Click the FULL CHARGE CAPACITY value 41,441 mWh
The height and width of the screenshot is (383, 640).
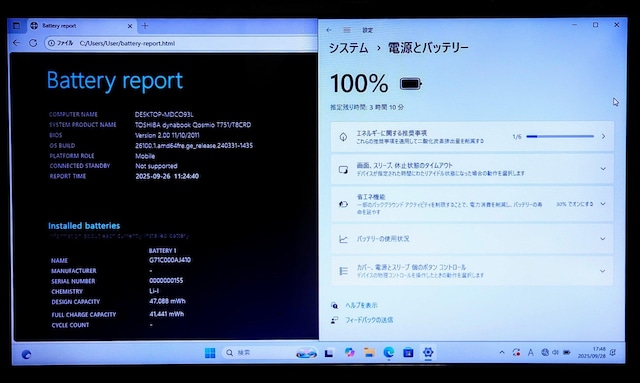pyautogui.click(x=167, y=314)
